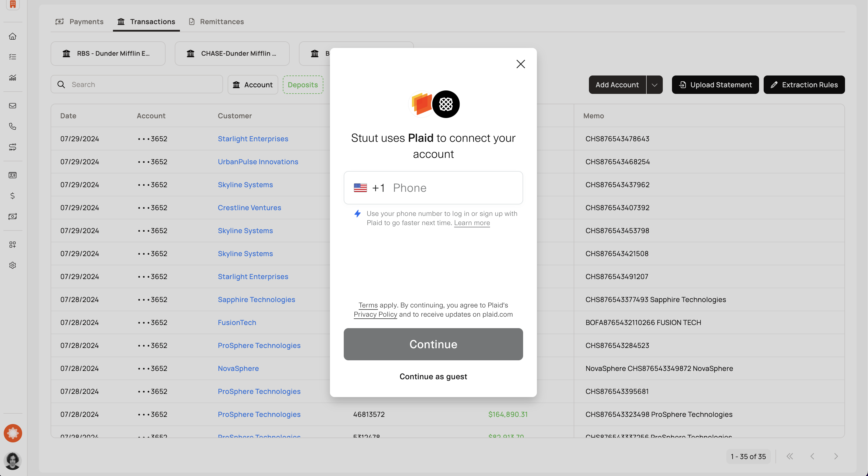868x476 pixels.
Task: Open settings gear icon in sidebar
Action: point(12,265)
